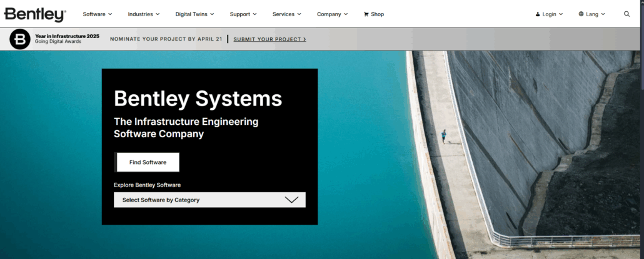Click the round B badge icon
Image resolution: width=644 pixels, height=259 pixels.
20,39
